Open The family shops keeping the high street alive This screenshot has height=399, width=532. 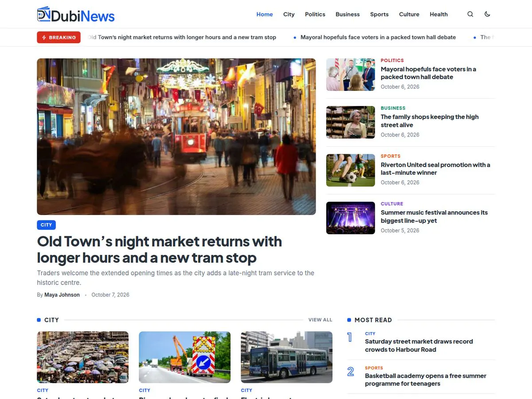[x=430, y=121]
